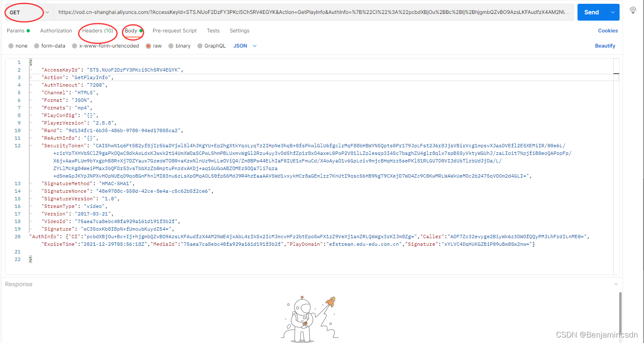This screenshot has width=644, height=343.
Task: Open the Cookies manager
Action: (608, 30)
